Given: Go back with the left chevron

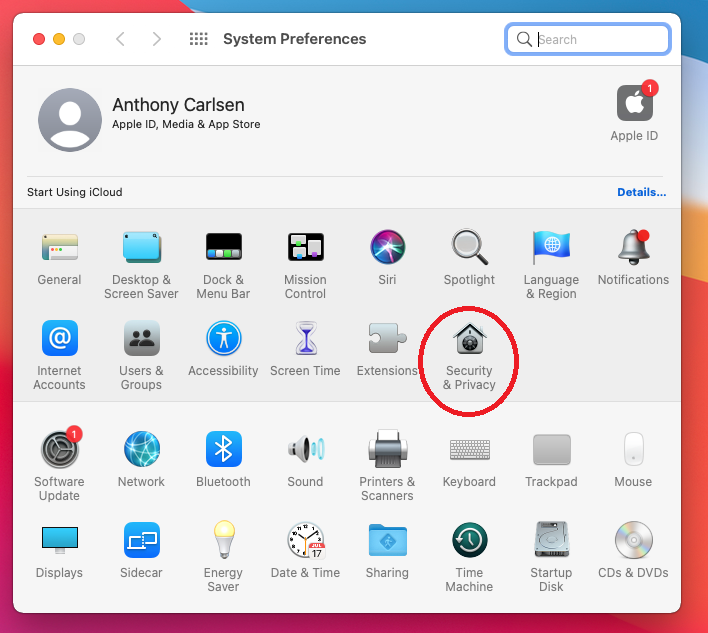Looking at the screenshot, I should pos(120,39).
